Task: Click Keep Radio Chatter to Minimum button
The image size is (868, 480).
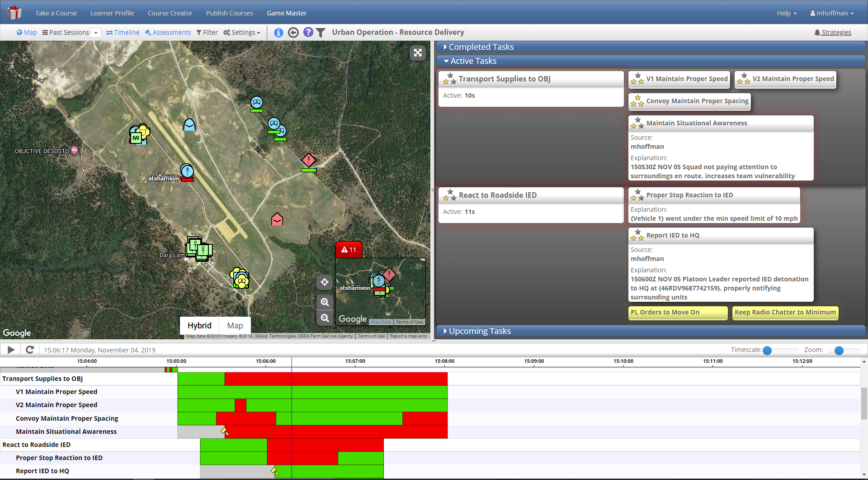Action: point(785,313)
